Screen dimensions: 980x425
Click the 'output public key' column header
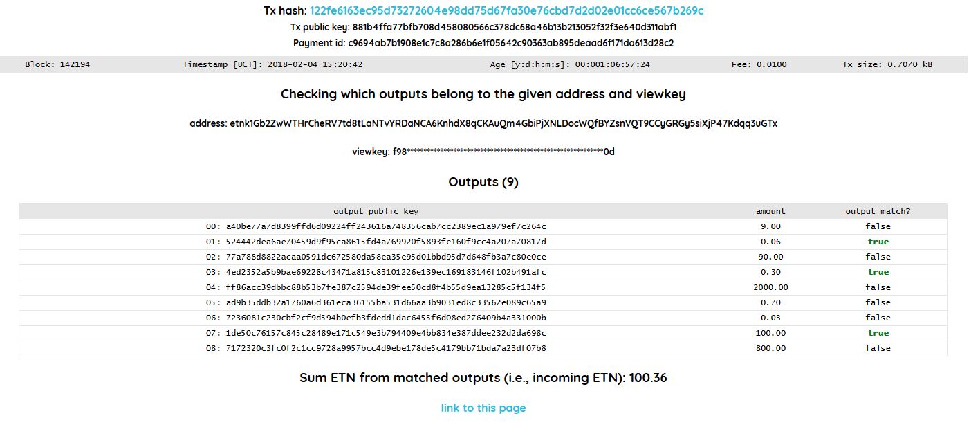pos(376,211)
